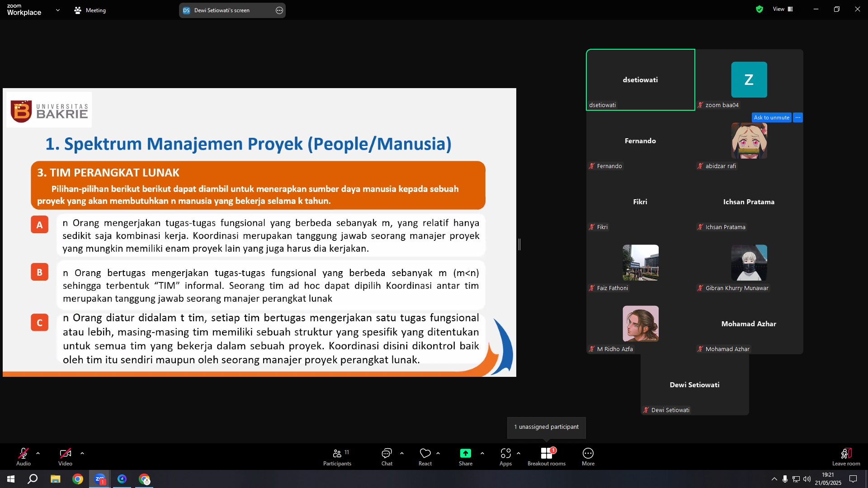The height and width of the screenshot is (488, 868).
Task: Open the Apps panel
Action: point(506,456)
